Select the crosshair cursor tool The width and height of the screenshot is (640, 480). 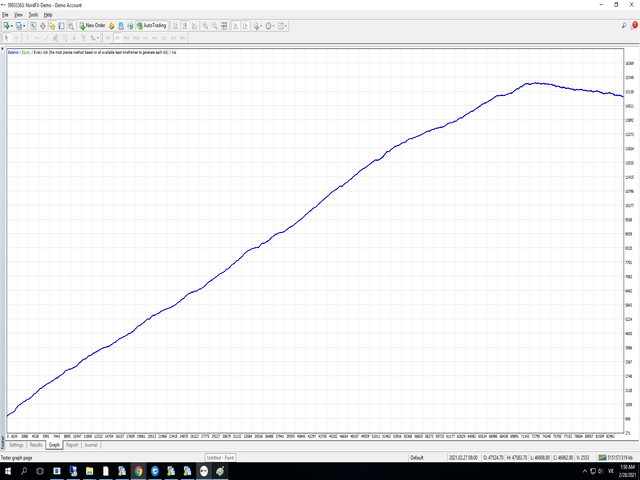point(15,37)
